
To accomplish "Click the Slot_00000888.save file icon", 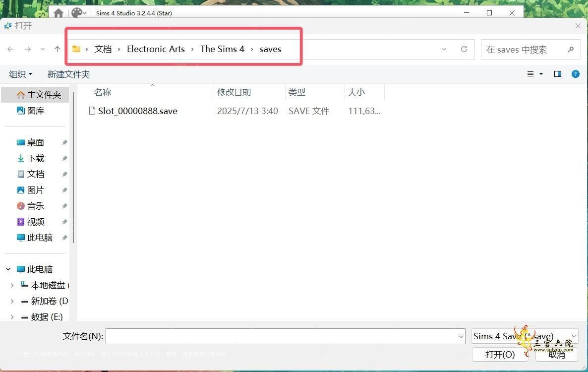I will click(92, 111).
